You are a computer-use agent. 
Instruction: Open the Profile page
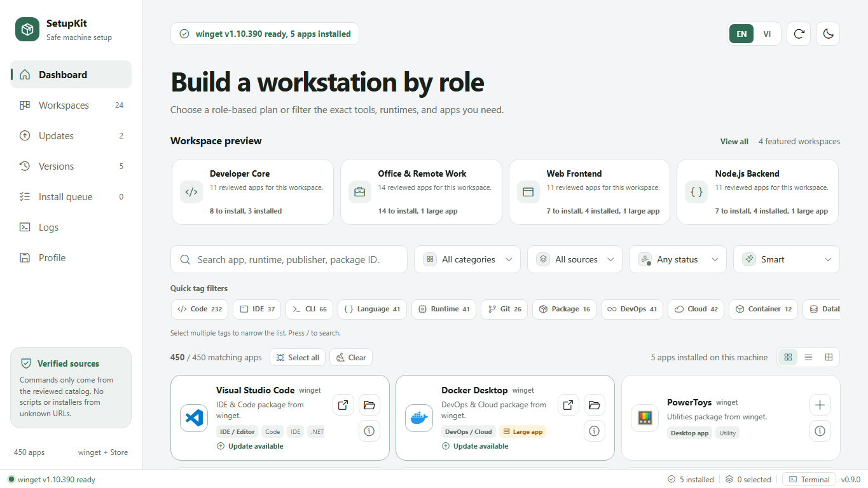click(x=71, y=257)
